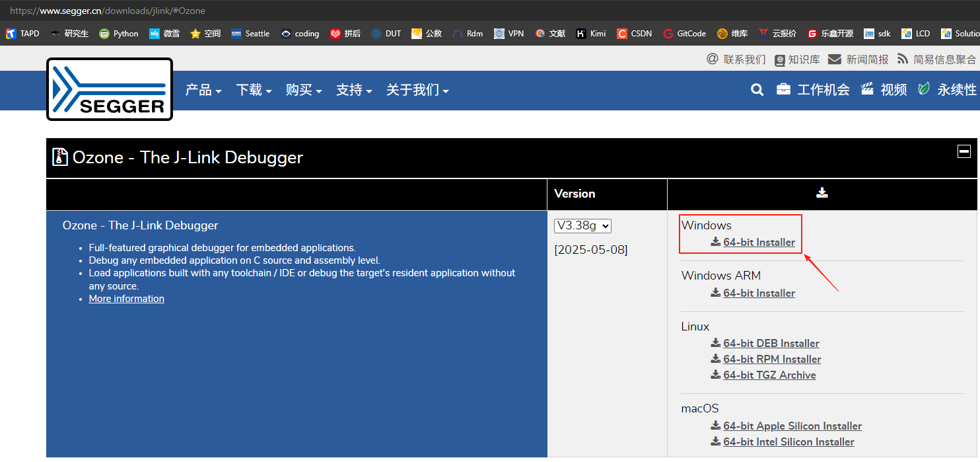
Task: Download Windows ARM 64-bit Installer
Action: point(759,293)
